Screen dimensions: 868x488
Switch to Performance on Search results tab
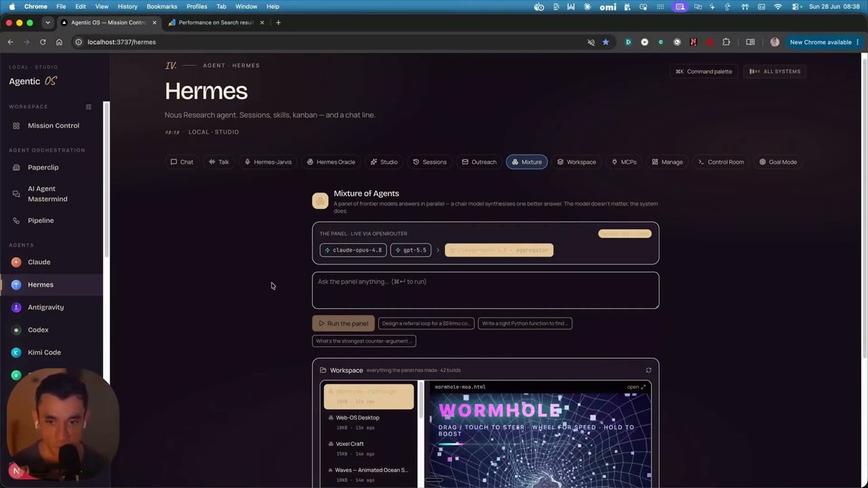[216, 22]
